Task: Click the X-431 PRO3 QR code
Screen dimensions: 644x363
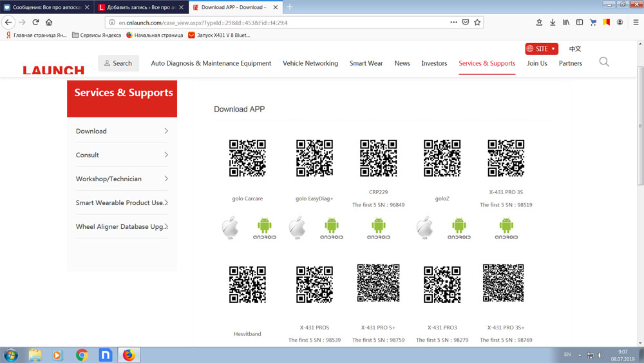Action: pos(442,284)
